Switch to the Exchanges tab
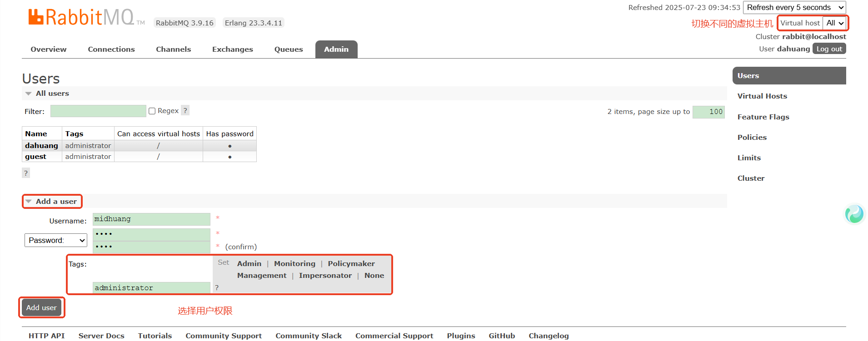Image resolution: width=868 pixels, height=341 pixels. (233, 49)
